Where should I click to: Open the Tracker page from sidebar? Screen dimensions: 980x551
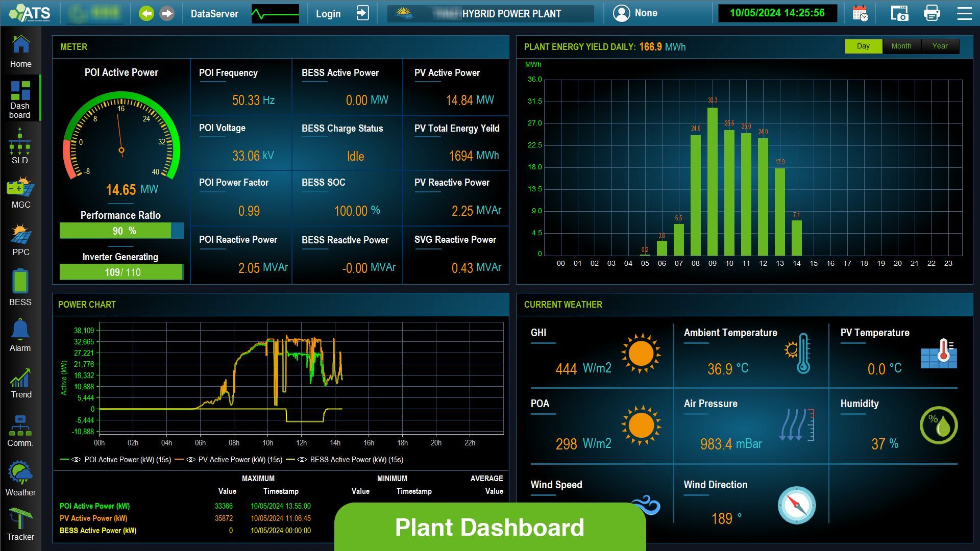20,524
